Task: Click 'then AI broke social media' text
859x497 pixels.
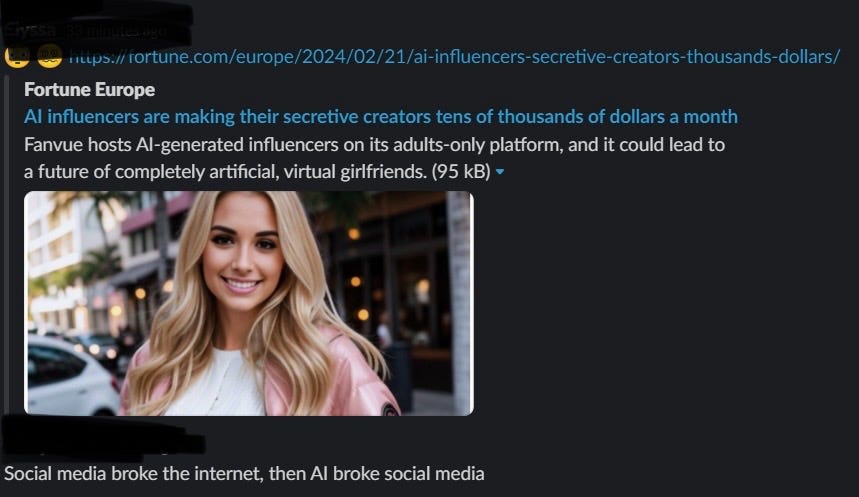Action: click(x=376, y=473)
